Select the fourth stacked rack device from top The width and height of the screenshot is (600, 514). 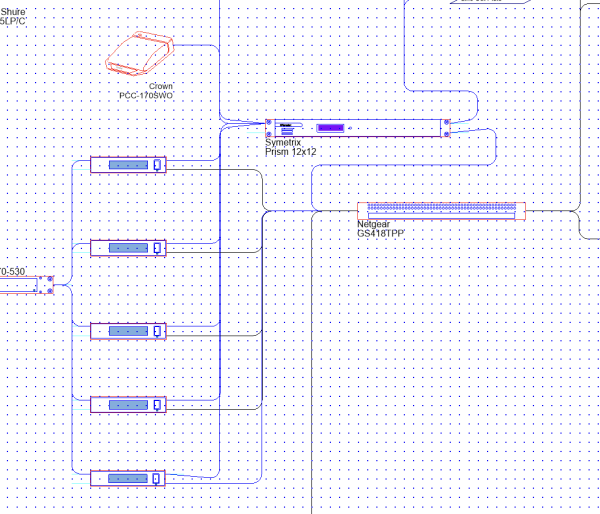pos(129,404)
